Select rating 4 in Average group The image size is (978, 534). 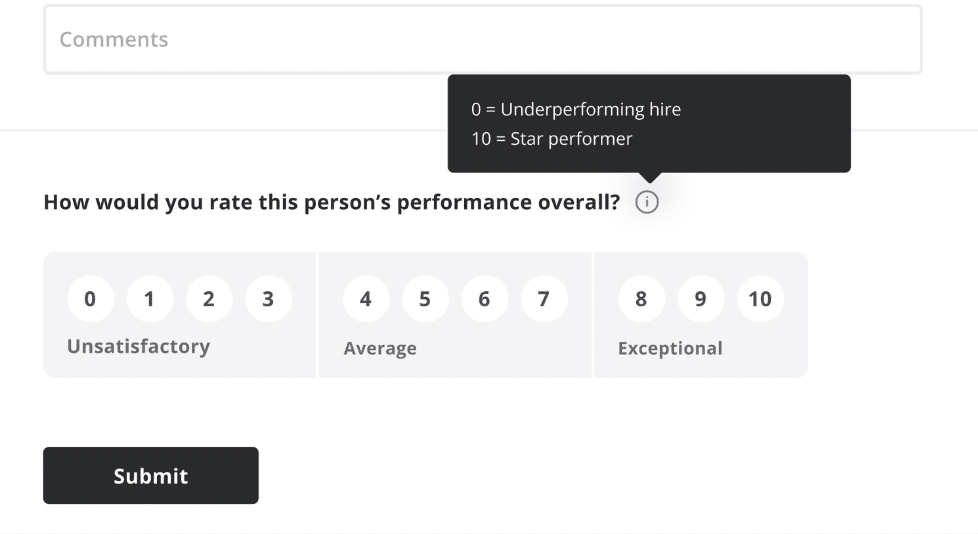tap(366, 299)
